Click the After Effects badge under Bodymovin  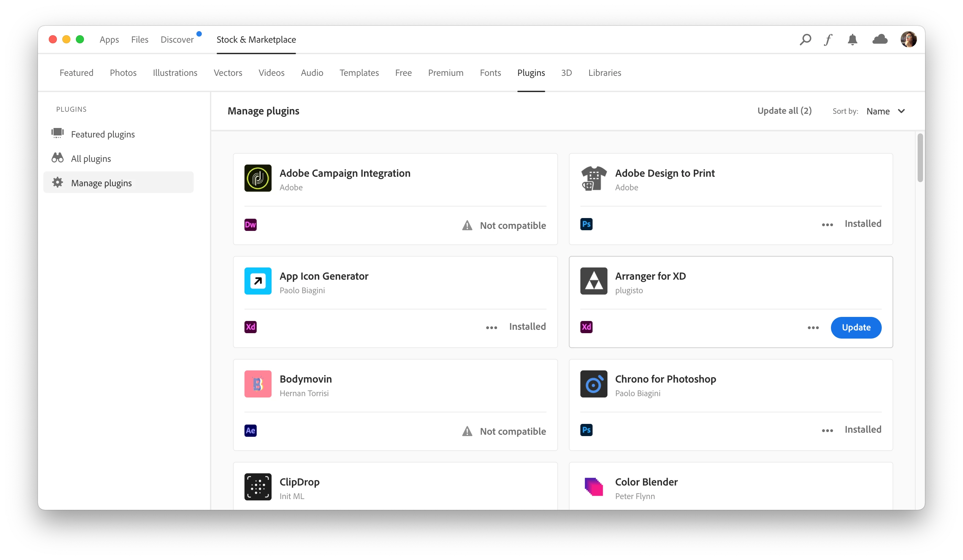tap(250, 431)
